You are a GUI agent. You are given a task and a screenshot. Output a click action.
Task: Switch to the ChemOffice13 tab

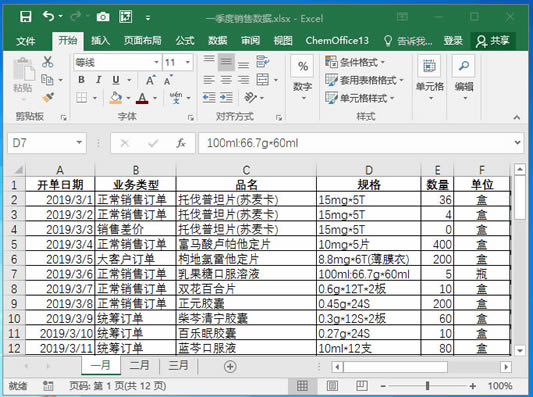[337, 41]
